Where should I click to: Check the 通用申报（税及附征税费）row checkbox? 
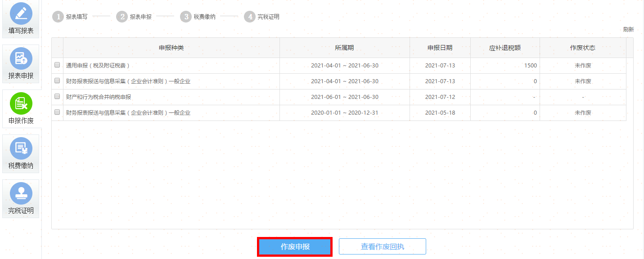(x=57, y=65)
